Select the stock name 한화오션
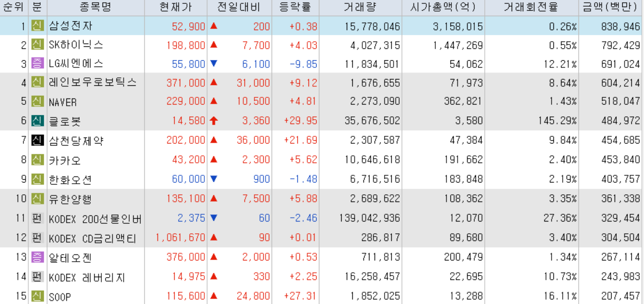 70,179
